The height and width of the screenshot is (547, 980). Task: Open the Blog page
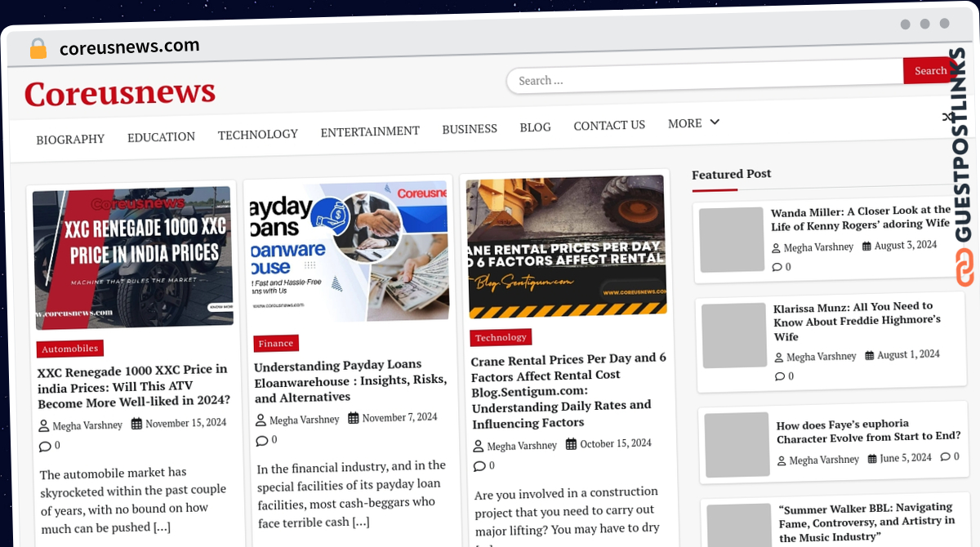(535, 127)
